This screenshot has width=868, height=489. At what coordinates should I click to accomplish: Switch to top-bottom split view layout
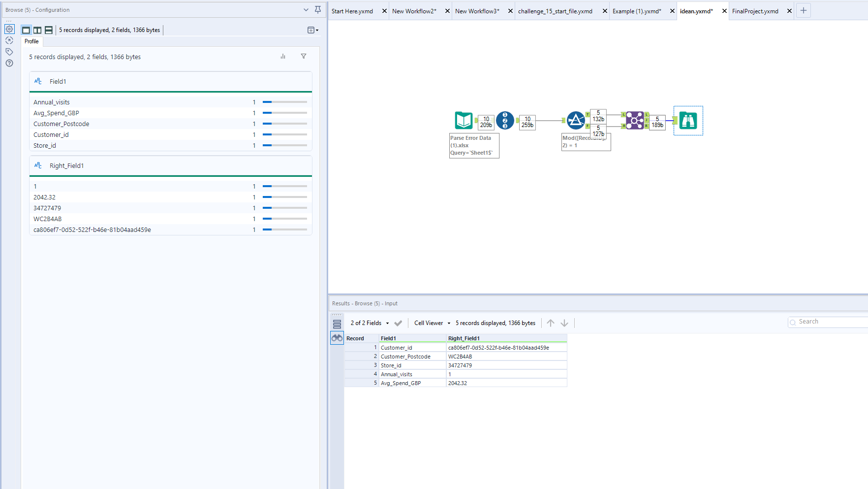tap(49, 30)
